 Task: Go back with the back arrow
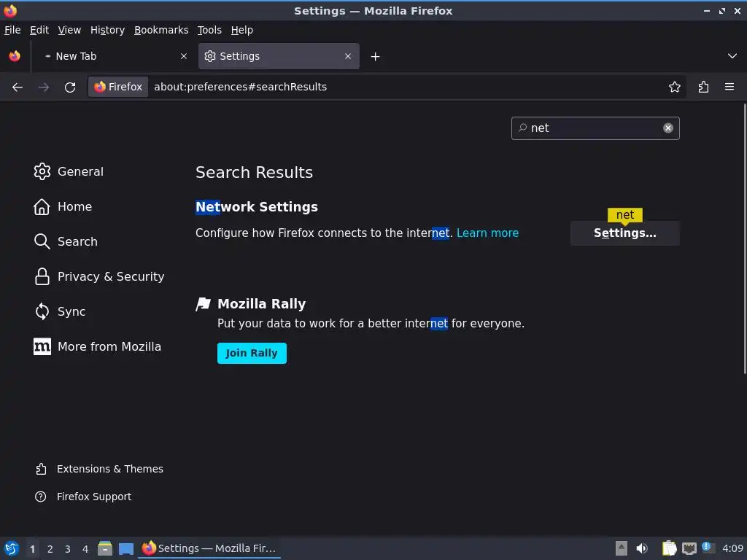tap(18, 87)
